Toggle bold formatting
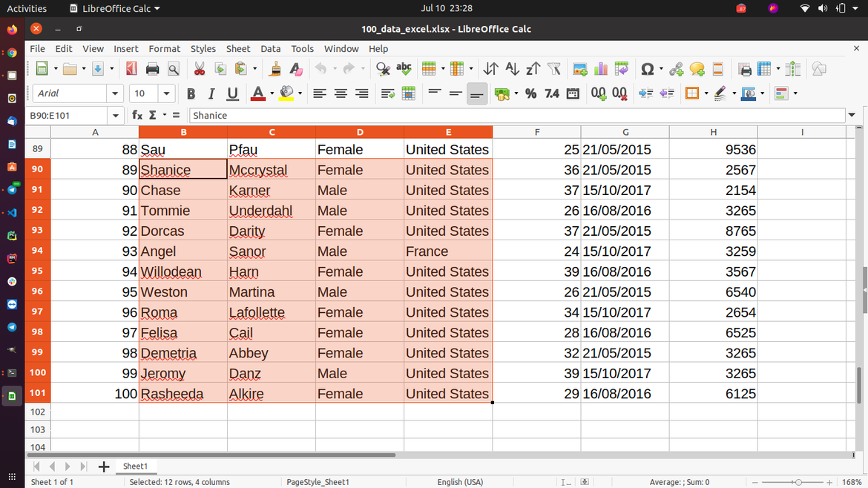Image resolution: width=868 pixels, height=488 pixels. (191, 93)
